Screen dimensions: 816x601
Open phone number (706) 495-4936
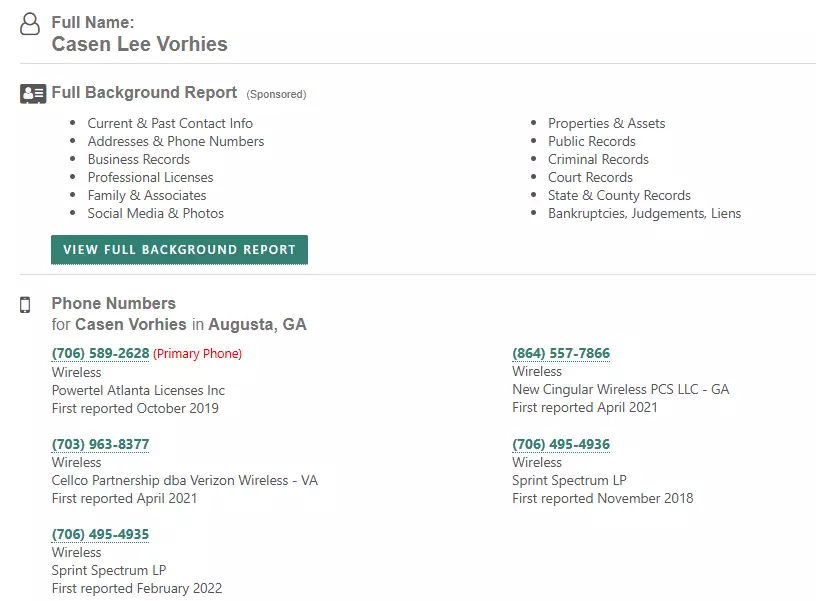tap(560, 444)
